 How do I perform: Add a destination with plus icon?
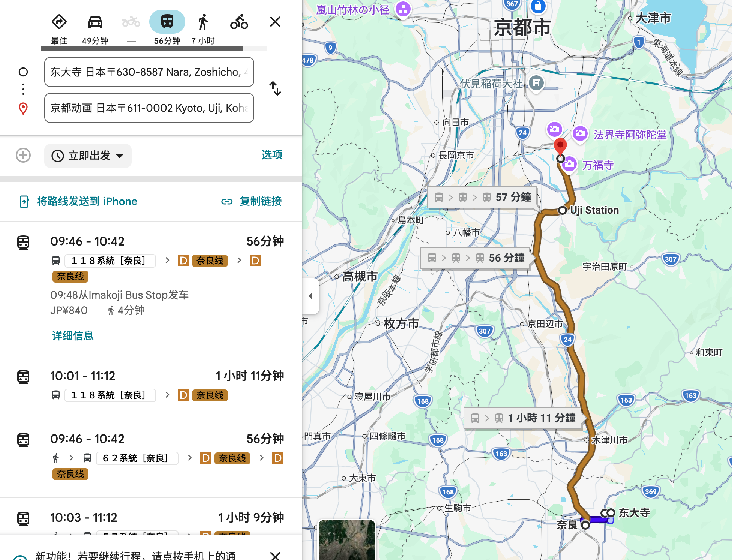click(x=23, y=155)
